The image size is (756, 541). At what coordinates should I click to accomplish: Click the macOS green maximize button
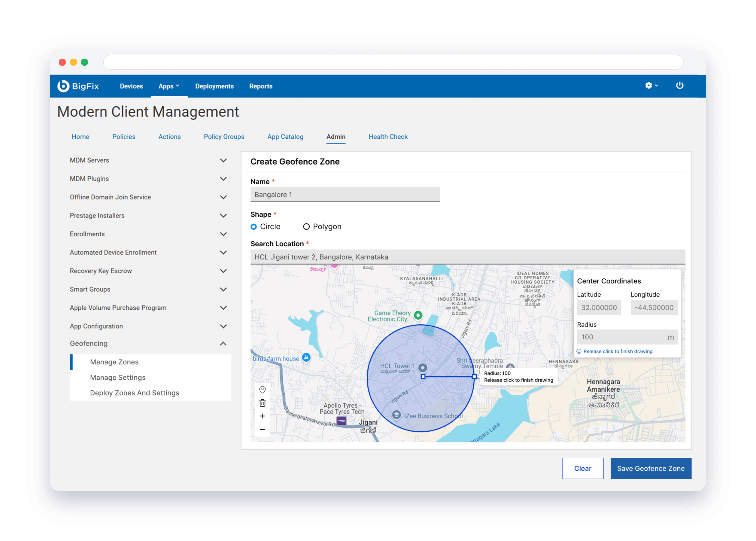click(x=85, y=62)
